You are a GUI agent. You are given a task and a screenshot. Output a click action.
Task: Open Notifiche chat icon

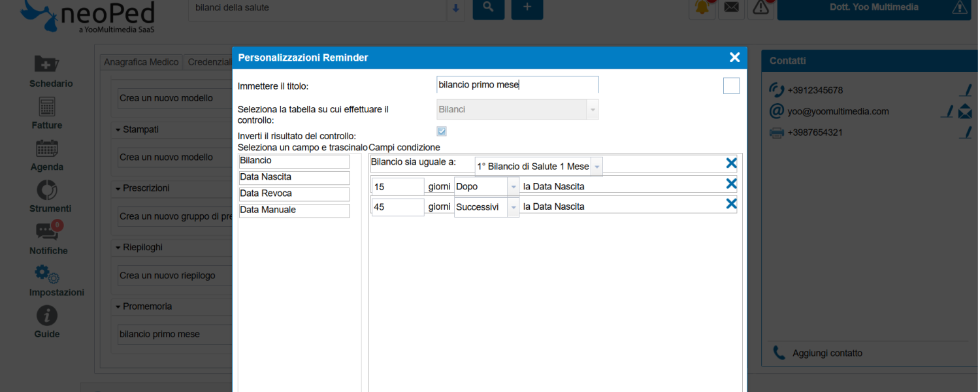click(x=47, y=231)
